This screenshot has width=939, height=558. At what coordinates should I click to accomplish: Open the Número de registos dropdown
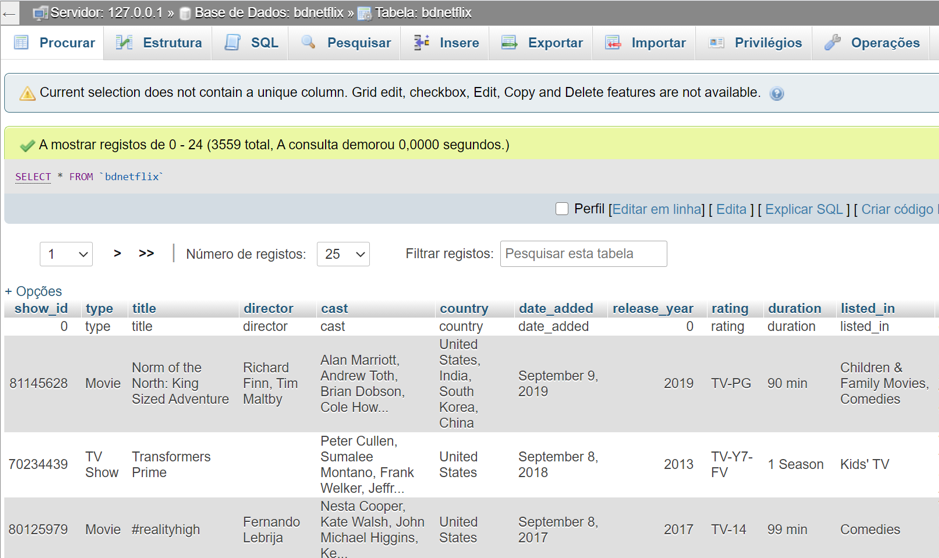[343, 254]
